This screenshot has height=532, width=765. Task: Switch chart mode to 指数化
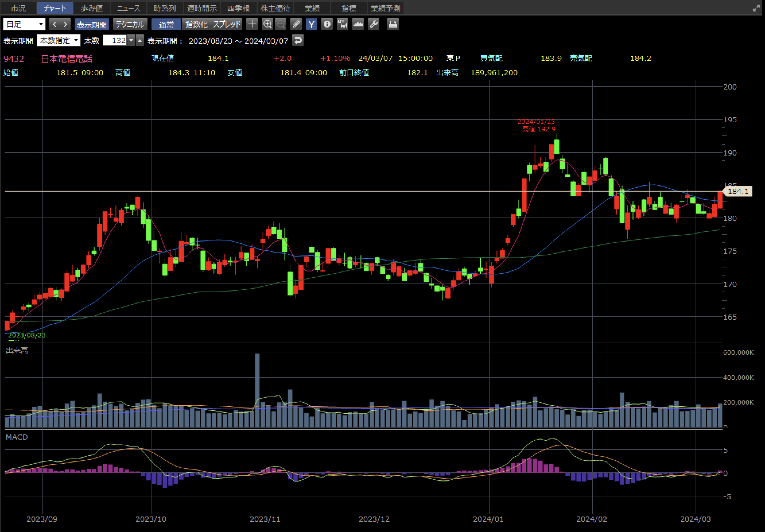point(196,24)
